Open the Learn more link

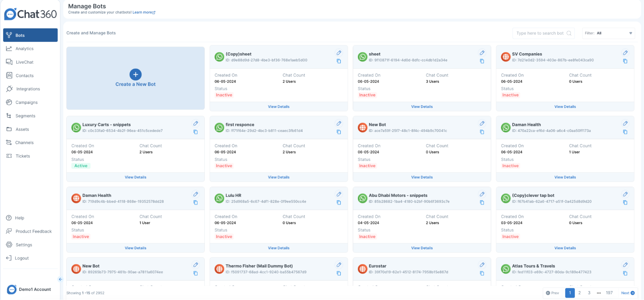click(144, 13)
